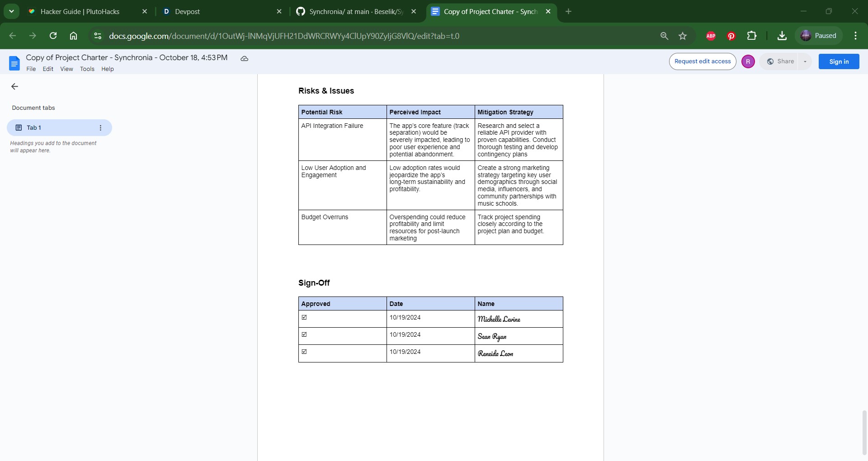
Task: Close the Devpost tab
Action: coord(279,12)
